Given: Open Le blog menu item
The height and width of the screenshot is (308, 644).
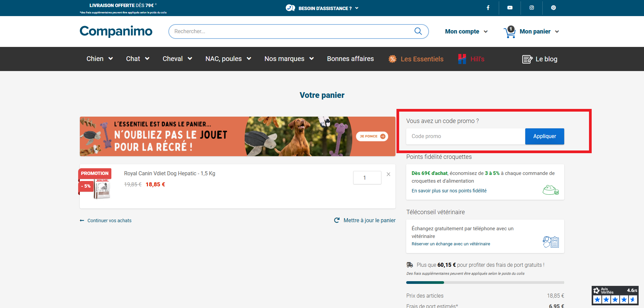Looking at the screenshot, I should point(546,59).
